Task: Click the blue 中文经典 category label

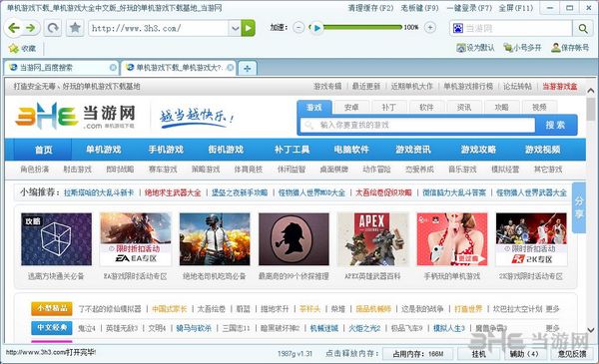Action: coord(52,327)
